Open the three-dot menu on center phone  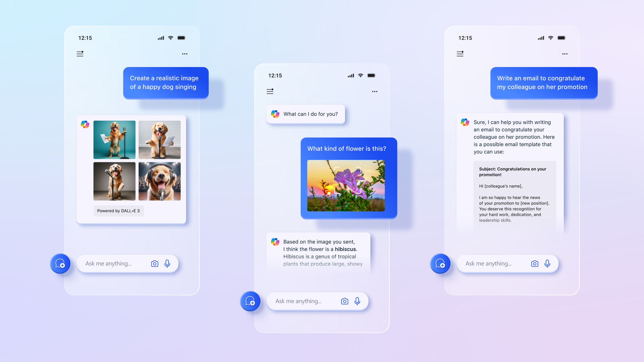click(x=375, y=91)
